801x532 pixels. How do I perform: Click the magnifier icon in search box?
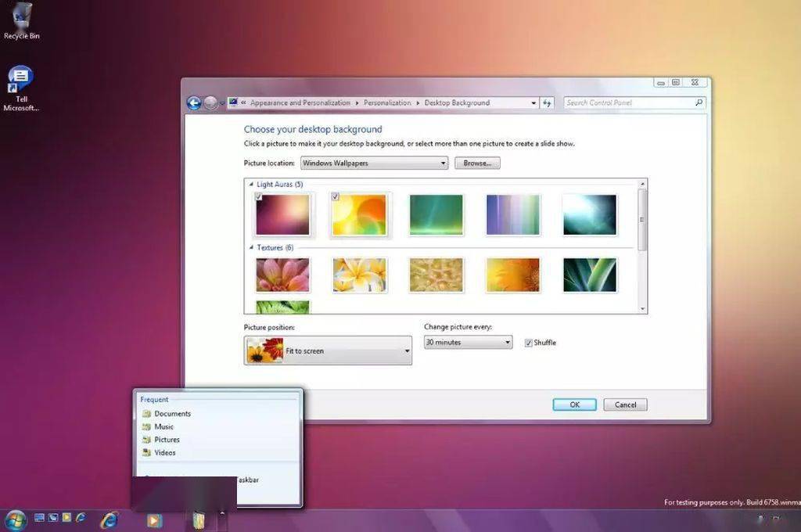tap(699, 102)
